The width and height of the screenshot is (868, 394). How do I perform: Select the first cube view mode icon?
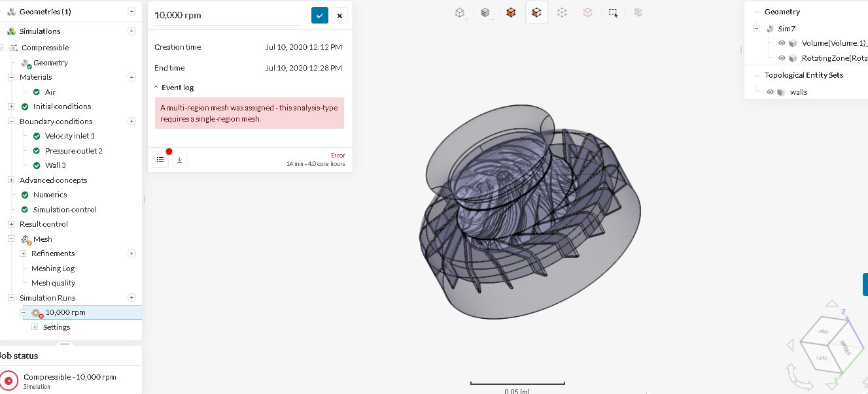tap(460, 12)
